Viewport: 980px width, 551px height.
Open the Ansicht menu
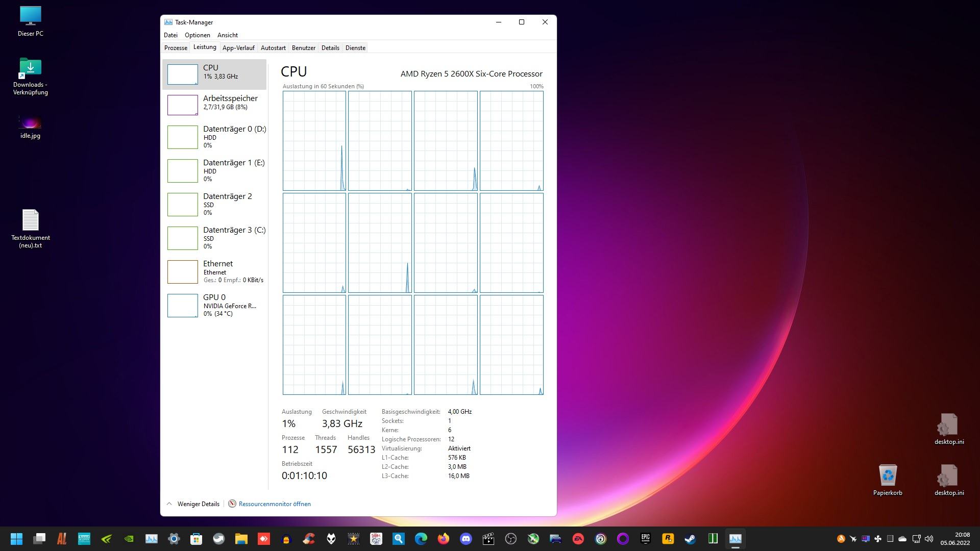coord(228,35)
